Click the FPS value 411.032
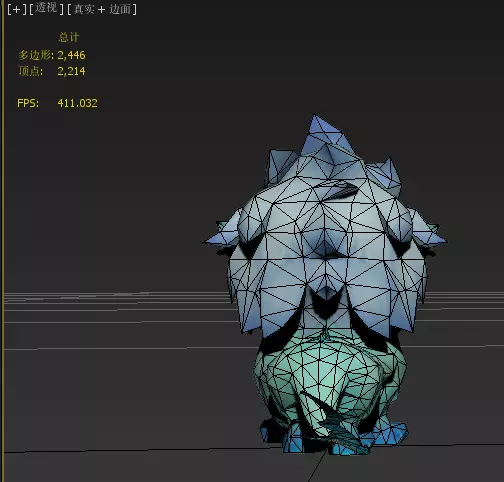 pos(77,103)
